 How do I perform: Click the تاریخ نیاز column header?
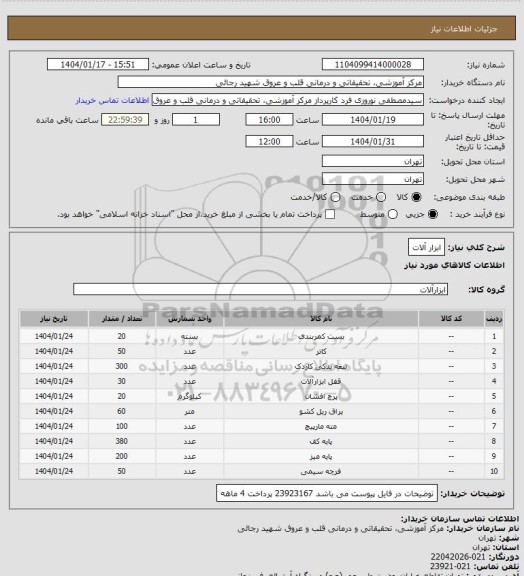54,318
